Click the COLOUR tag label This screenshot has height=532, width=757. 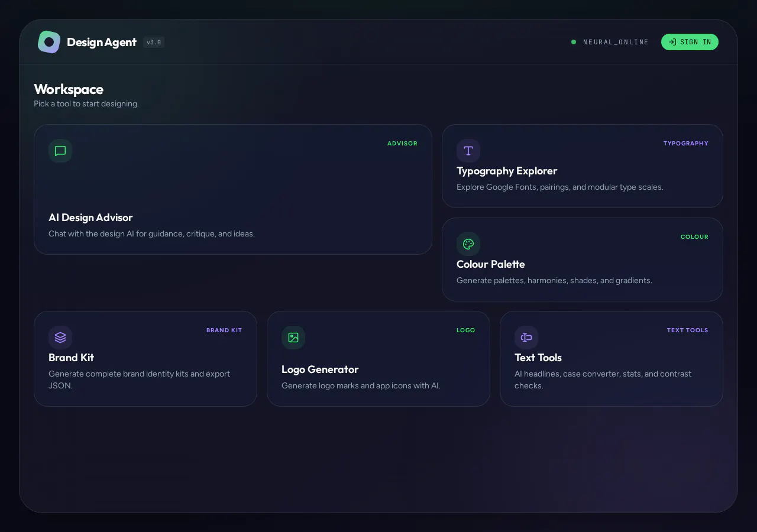click(x=694, y=237)
